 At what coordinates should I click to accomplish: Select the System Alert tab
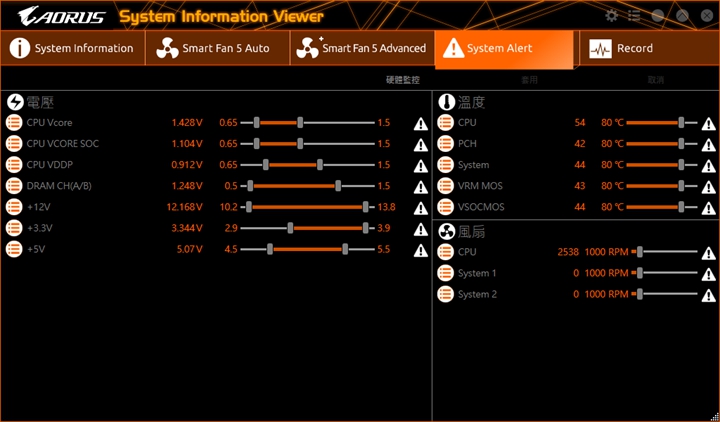pos(504,50)
